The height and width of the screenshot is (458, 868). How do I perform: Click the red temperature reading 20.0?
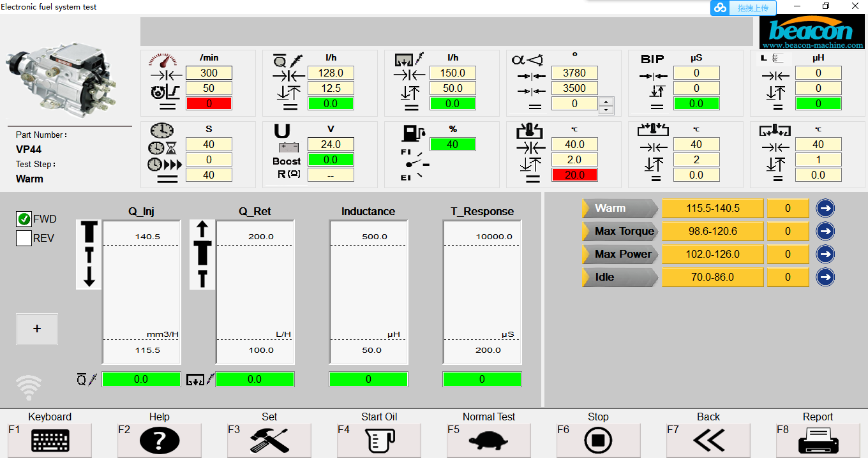[574, 175]
